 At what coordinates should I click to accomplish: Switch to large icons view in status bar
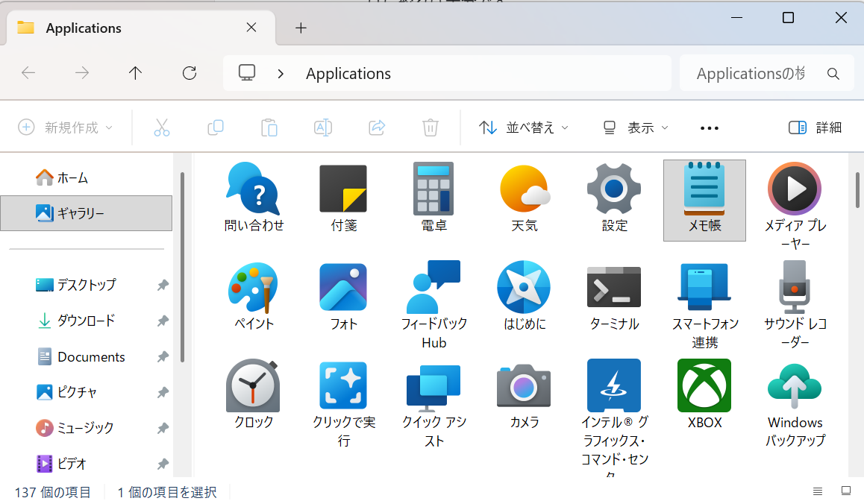click(846, 491)
